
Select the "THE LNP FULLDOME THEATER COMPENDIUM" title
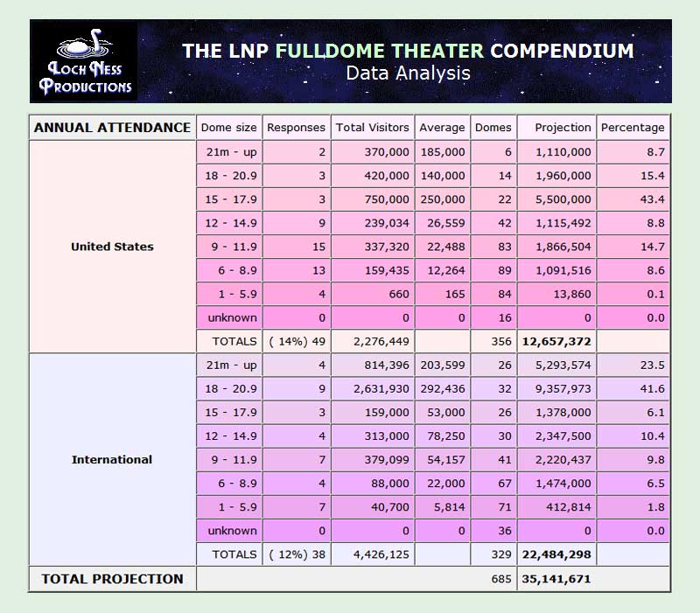[408, 51]
